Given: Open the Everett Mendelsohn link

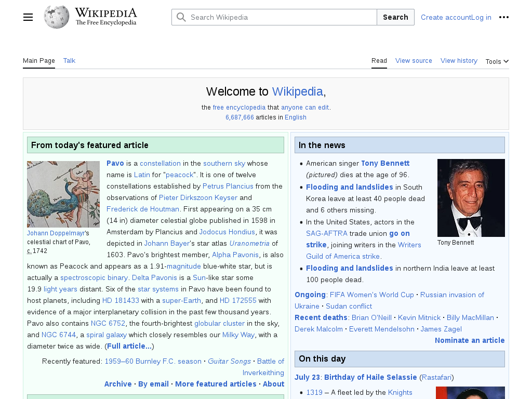Looking at the screenshot, I should (x=382, y=329).
